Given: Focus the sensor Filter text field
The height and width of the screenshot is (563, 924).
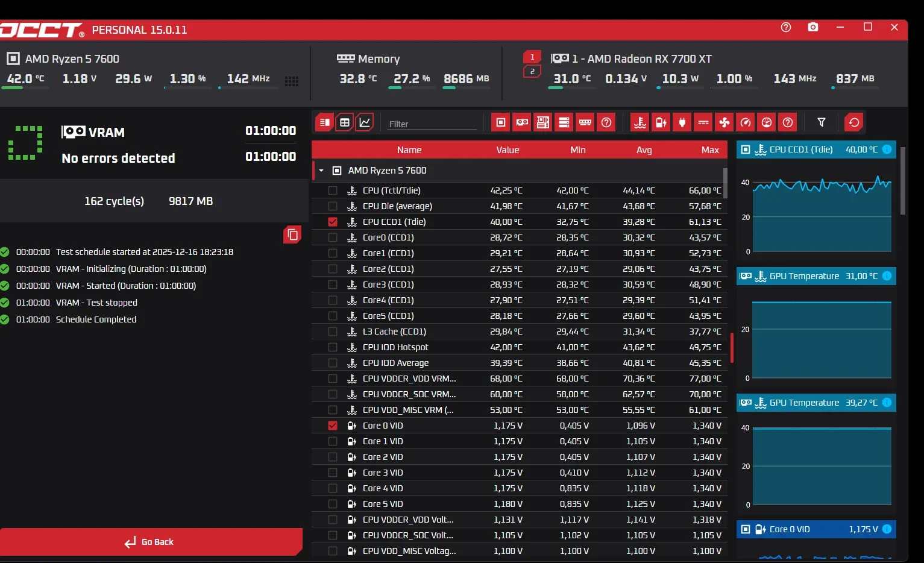Looking at the screenshot, I should tap(432, 124).
